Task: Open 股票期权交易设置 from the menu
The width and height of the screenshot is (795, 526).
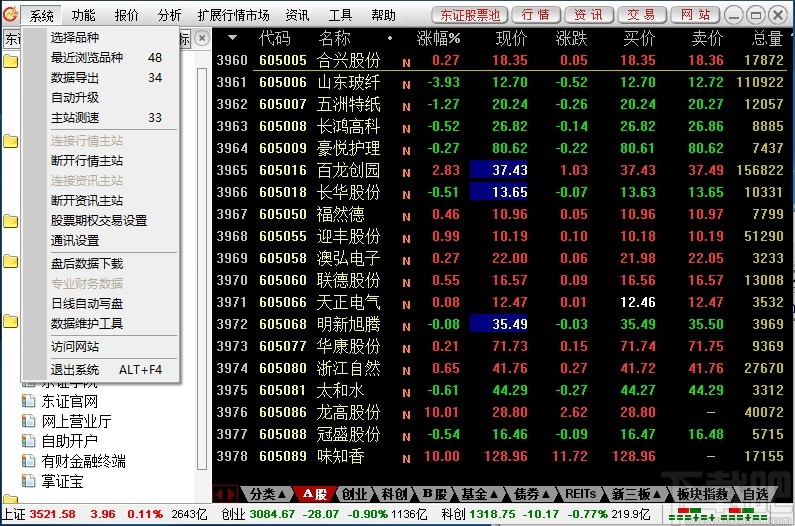Action: [x=100, y=221]
